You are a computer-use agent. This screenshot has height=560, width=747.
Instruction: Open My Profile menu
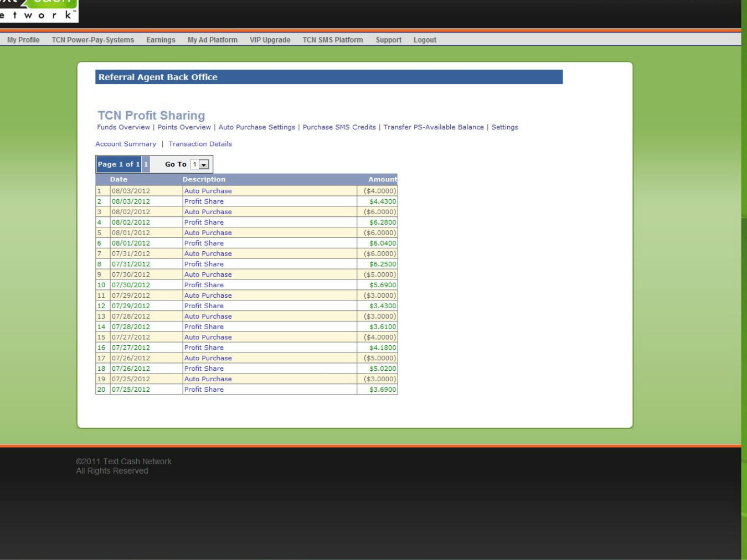23,40
